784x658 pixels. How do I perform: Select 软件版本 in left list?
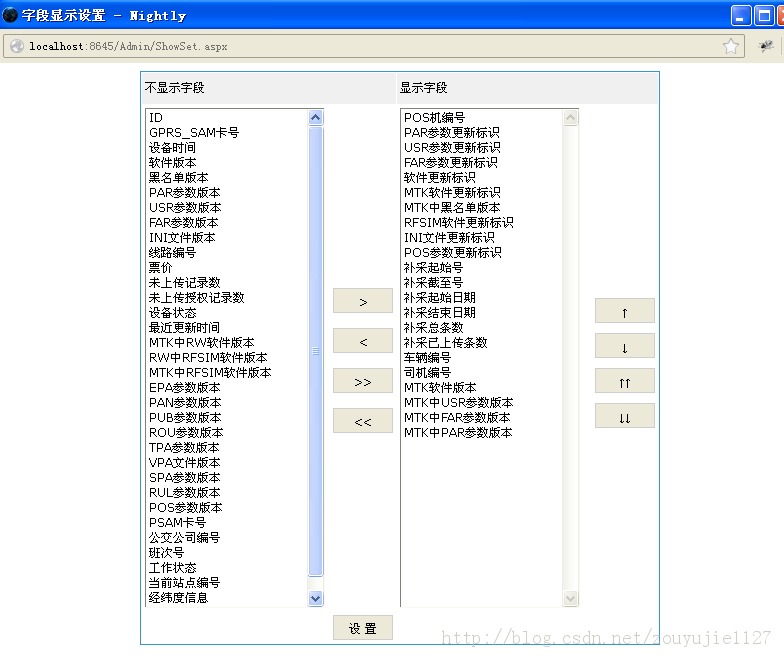[x=228, y=162]
